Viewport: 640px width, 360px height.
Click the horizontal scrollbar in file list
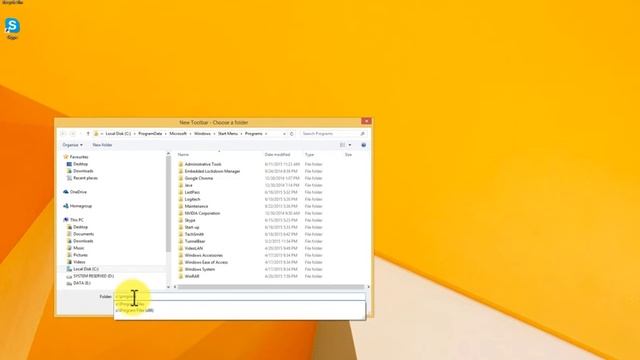(271, 287)
